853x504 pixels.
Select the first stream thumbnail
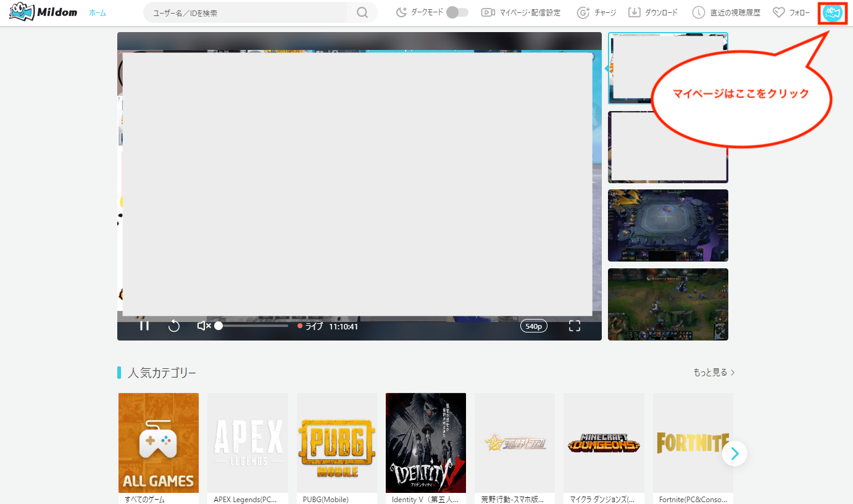point(668,68)
